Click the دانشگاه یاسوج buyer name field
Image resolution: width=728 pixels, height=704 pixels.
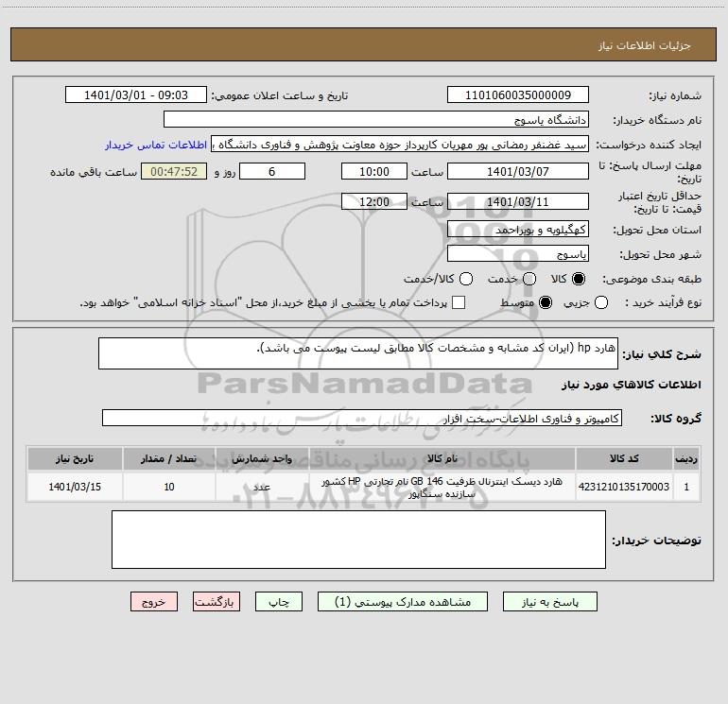[376, 119]
